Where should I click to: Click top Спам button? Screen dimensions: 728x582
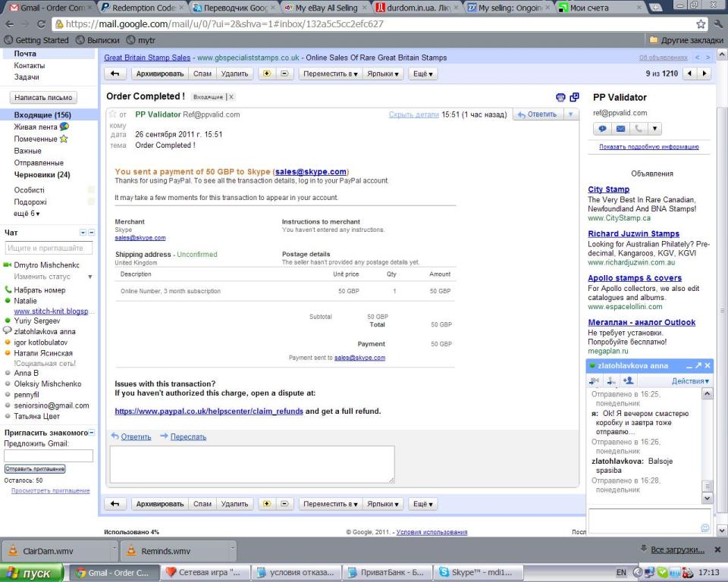tap(202, 74)
